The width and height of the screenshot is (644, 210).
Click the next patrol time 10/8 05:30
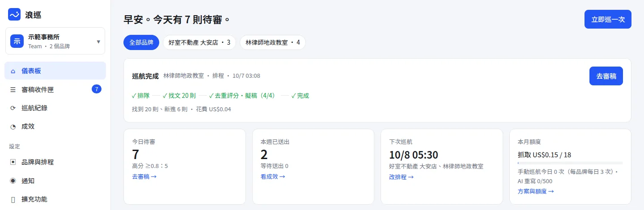(x=414, y=155)
